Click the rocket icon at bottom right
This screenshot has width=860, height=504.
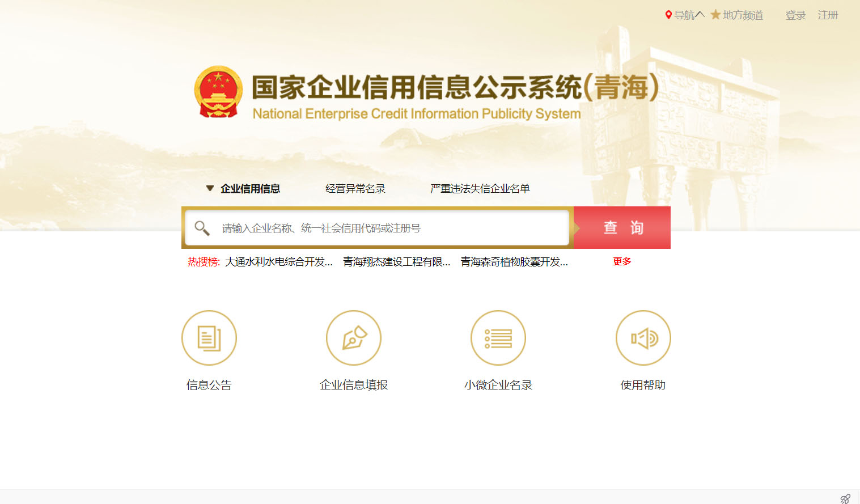(845, 499)
